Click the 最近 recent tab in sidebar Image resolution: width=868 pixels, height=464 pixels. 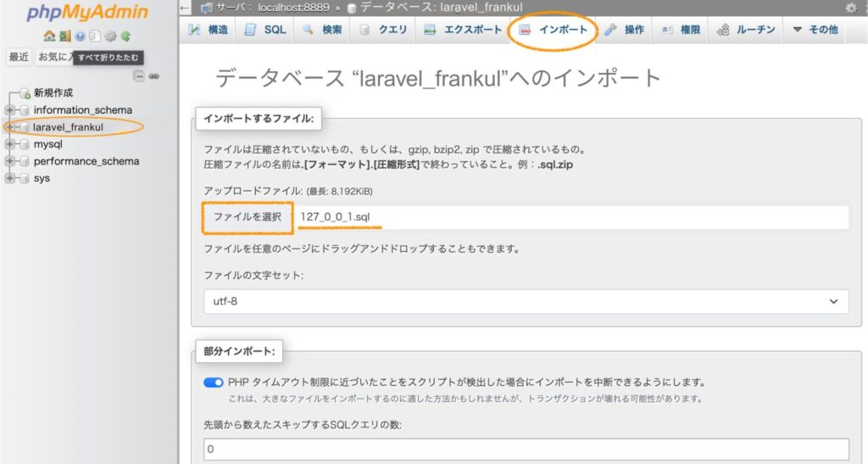point(19,57)
